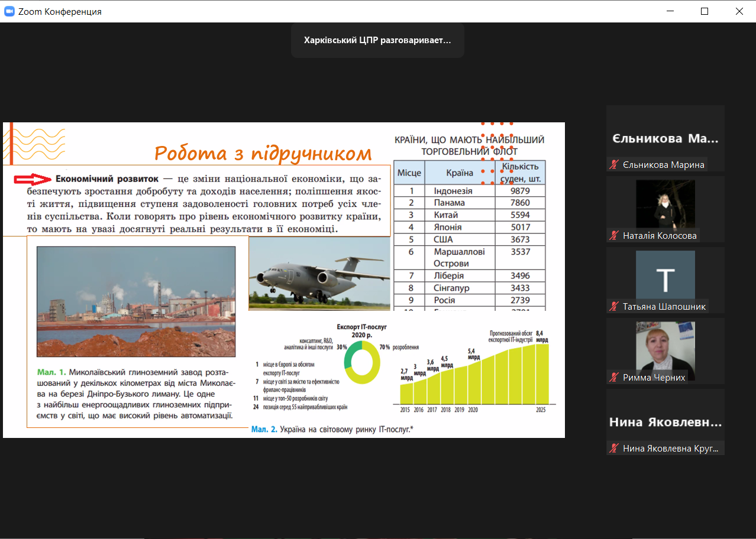Click the '5,4 млрд' value on the bar chart
The height and width of the screenshot is (539, 756).
(x=473, y=354)
